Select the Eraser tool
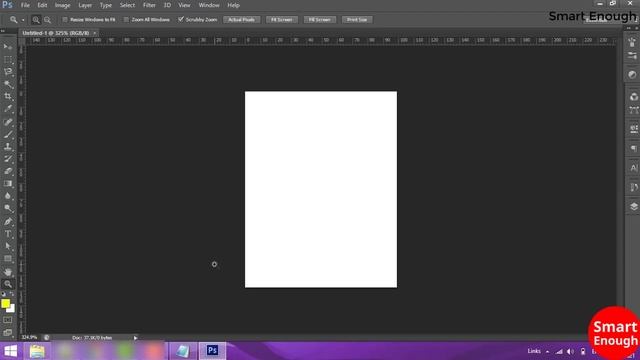The image size is (640, 360). (x=8, y=171)
